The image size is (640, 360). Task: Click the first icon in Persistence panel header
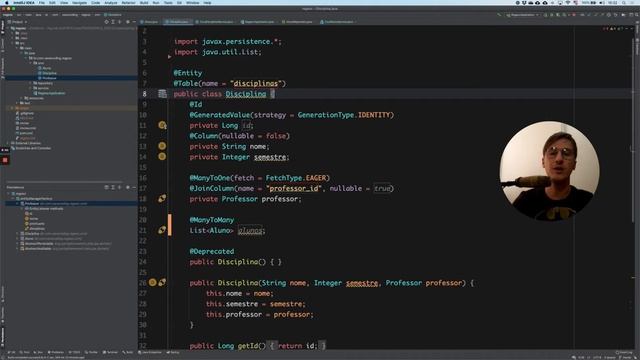[107, 187]
